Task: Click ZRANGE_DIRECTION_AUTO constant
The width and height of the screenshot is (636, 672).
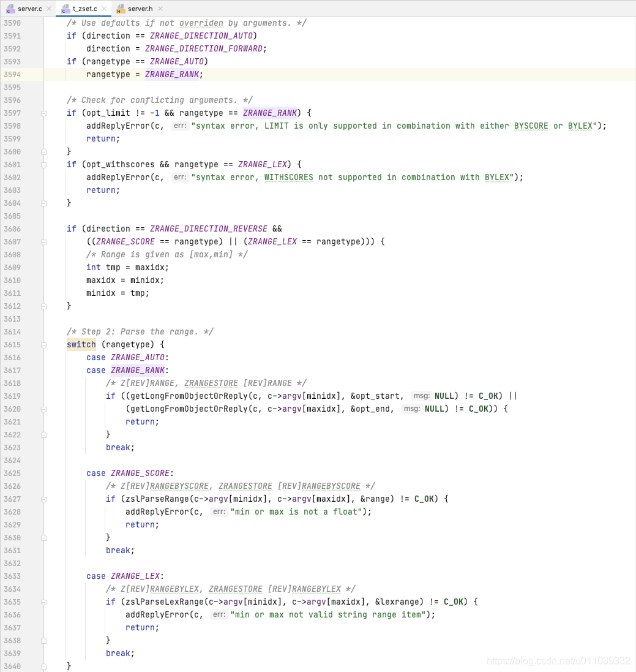Action: [x=201, y=36]
